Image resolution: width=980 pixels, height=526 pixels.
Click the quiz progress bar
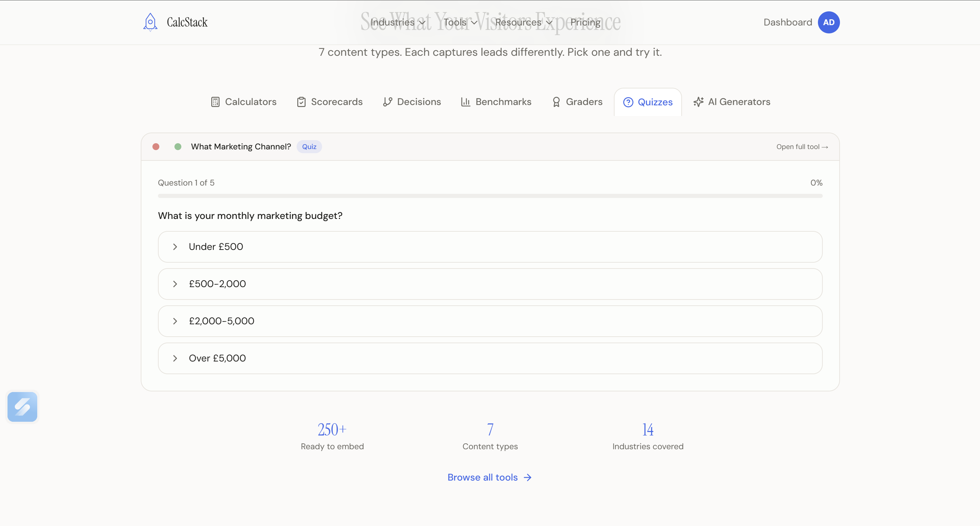[490, 196]
